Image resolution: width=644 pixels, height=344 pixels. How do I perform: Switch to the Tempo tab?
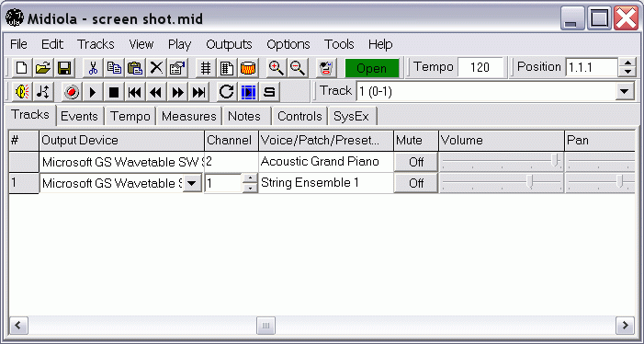pyautogui.click(x=130, y=116)
